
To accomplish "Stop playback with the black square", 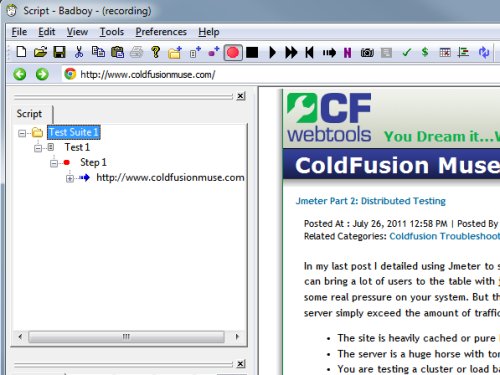I will click(252, 52).
